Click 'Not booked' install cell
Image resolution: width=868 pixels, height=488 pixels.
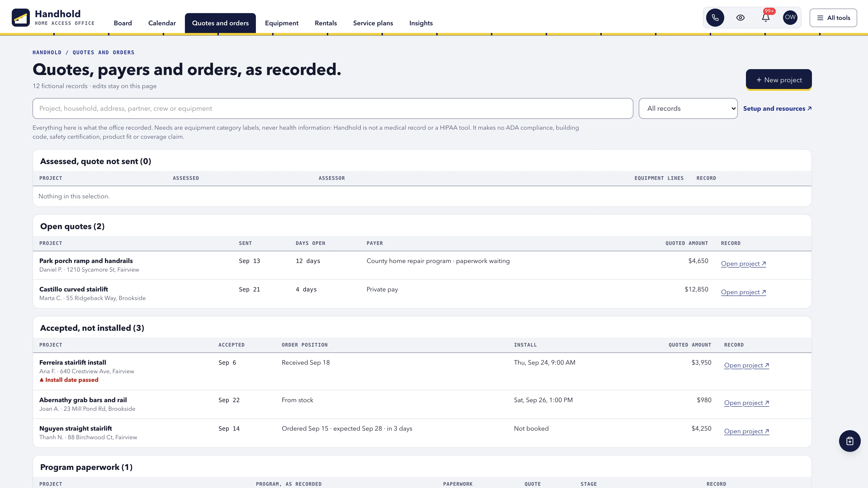pos(531,428)
